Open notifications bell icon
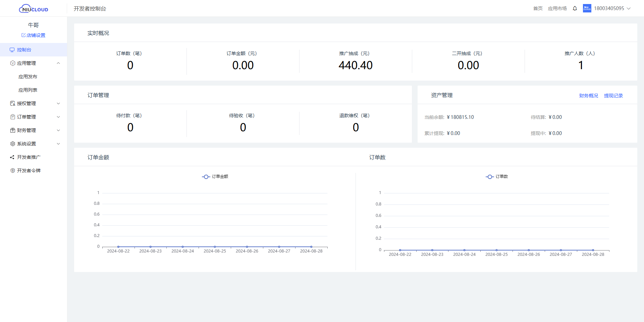 tap(575, 8)
